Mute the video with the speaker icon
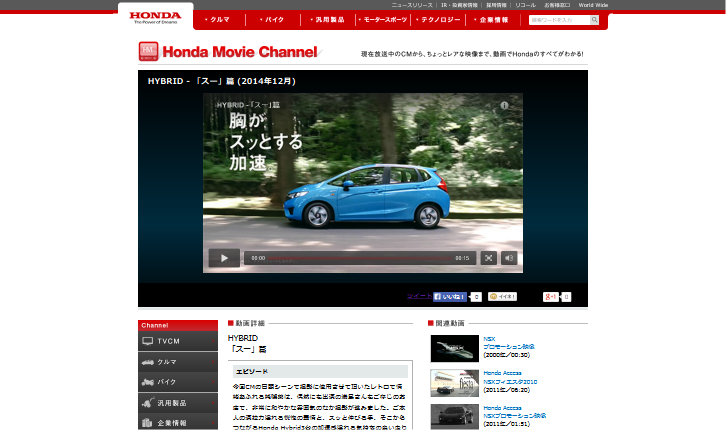This screenshot has height=430, width=726. pyautogui.click(x=509, y=258)
